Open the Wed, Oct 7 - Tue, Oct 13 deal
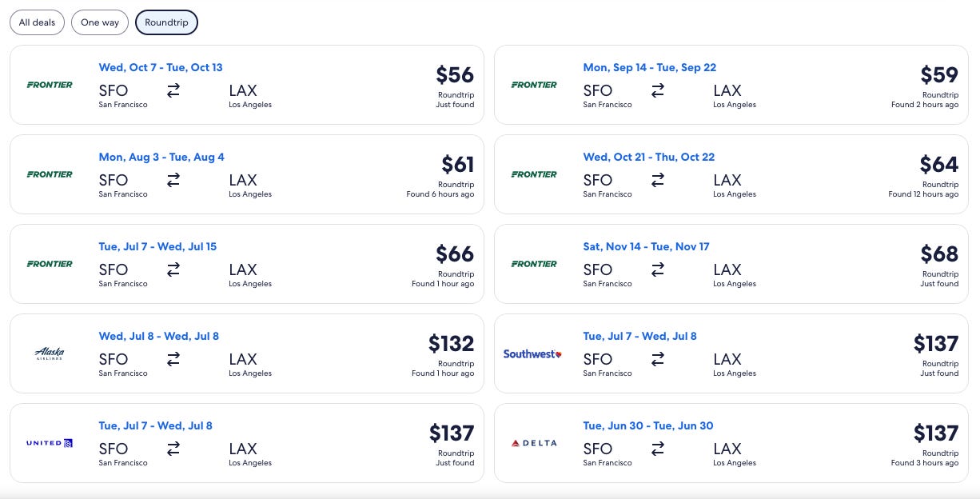 click(x=247, y=85)
